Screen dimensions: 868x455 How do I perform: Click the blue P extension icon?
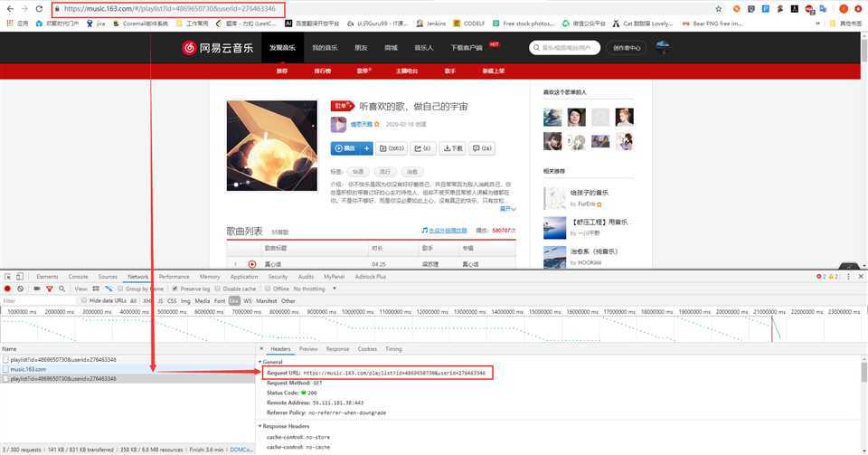(766, 9)
